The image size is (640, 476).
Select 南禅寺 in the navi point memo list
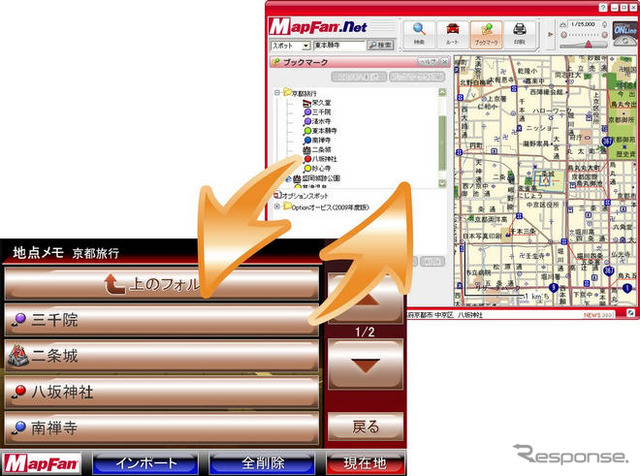tap(162, 428)
